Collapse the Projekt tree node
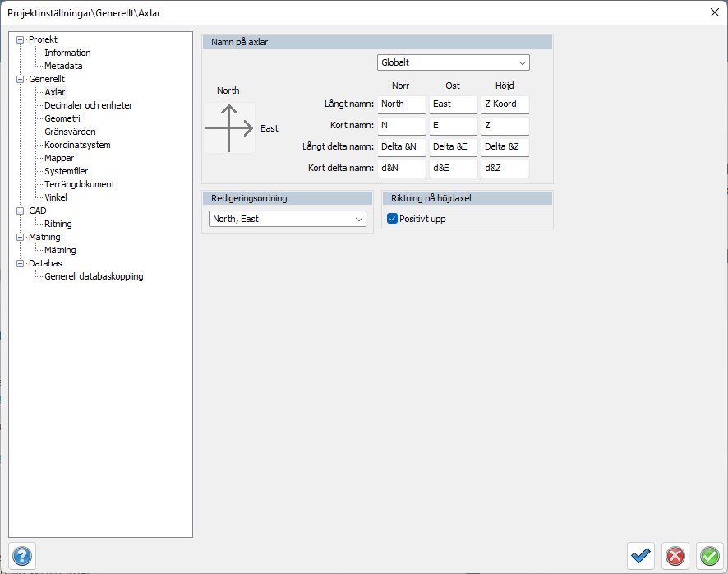Screen dimensions: 728x574 point(21,39)
